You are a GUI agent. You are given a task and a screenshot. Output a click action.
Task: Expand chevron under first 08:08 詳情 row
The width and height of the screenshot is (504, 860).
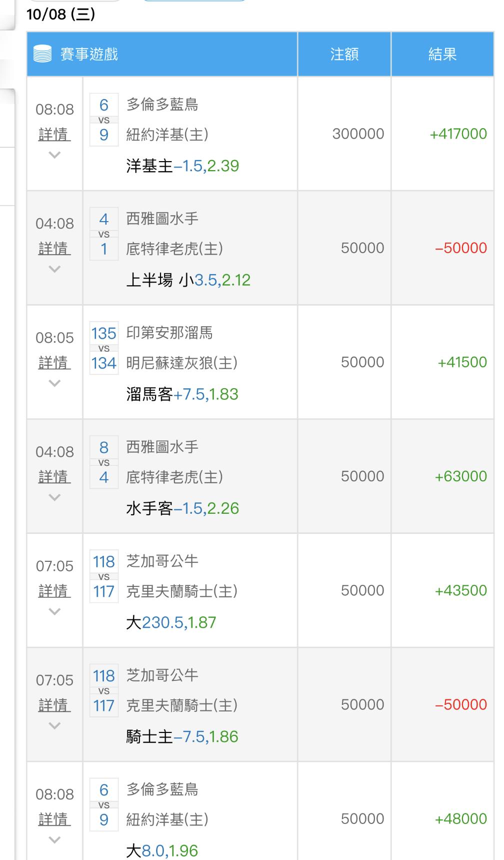(x=54, y=155)
